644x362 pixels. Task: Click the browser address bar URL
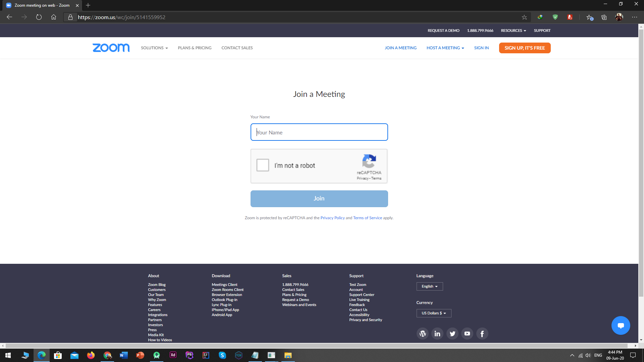[x=121, y=17]
